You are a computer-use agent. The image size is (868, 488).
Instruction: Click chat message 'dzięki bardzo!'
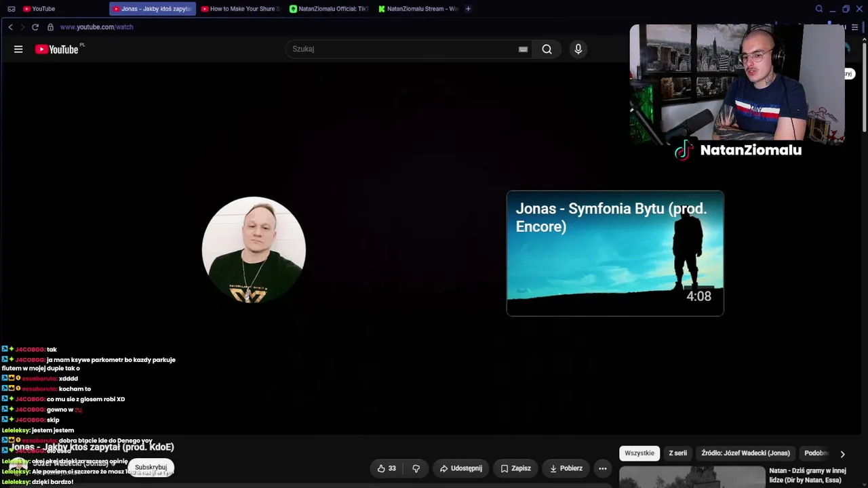pos(52,482)
